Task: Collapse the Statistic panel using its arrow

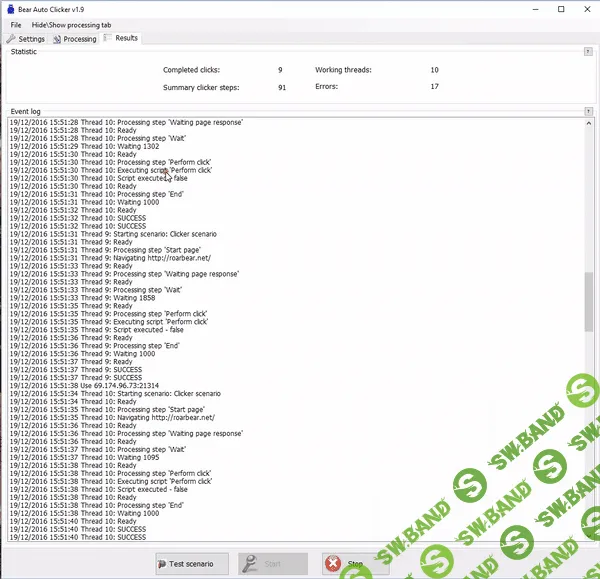Action: coord(590,51)
